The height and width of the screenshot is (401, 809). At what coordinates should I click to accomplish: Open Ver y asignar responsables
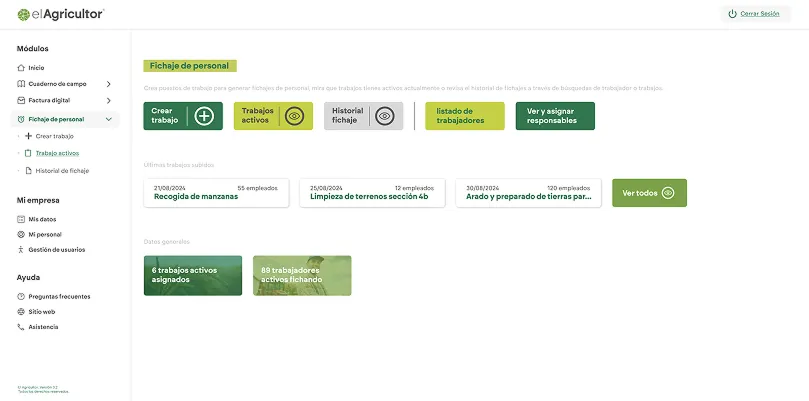point(555,116)
